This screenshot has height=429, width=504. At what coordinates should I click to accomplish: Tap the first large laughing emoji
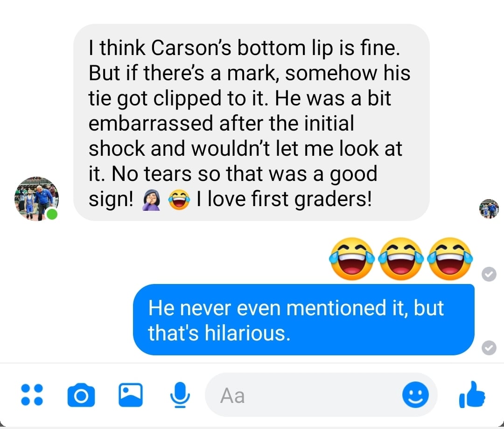coord(352,259)
